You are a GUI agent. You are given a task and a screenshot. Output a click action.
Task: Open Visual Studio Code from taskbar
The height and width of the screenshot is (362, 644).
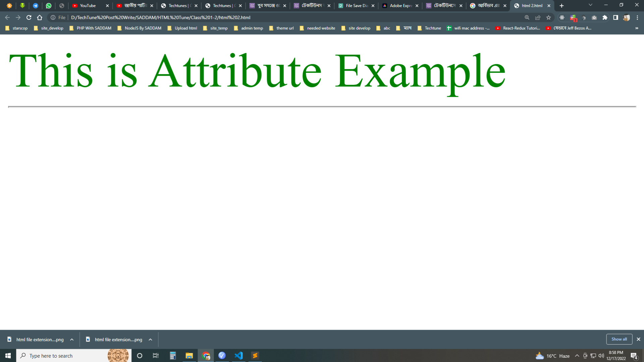[238, 356]
